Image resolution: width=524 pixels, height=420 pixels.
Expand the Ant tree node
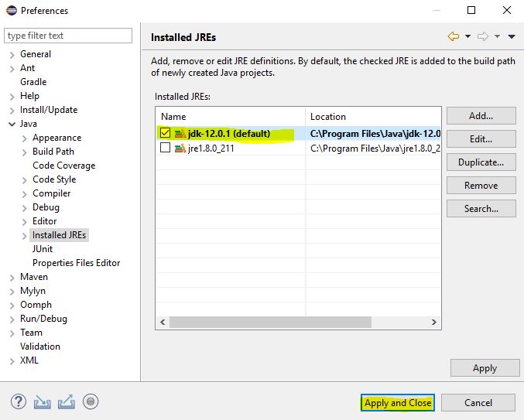[x=12, y=69]
